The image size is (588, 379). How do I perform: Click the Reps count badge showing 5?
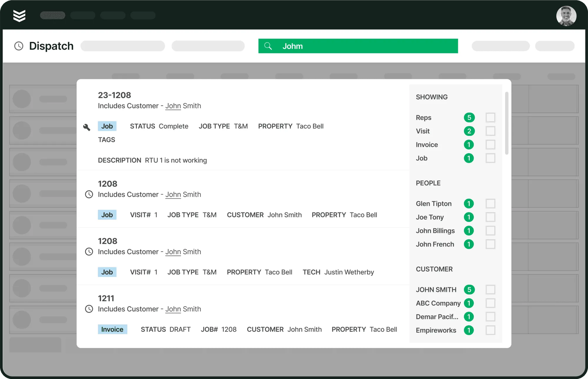(469, 117)
